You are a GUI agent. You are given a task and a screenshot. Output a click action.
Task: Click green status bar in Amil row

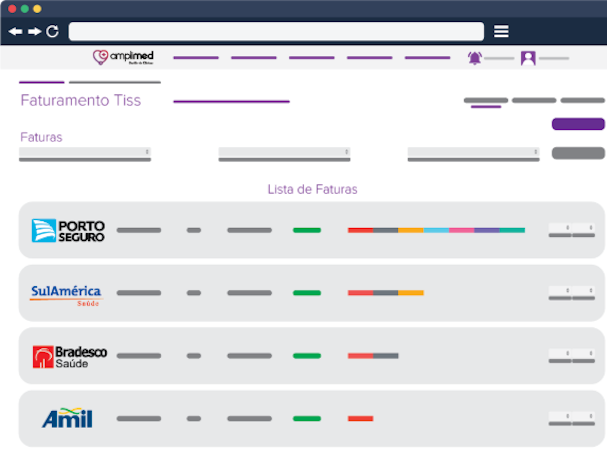(x=307, y=419)
